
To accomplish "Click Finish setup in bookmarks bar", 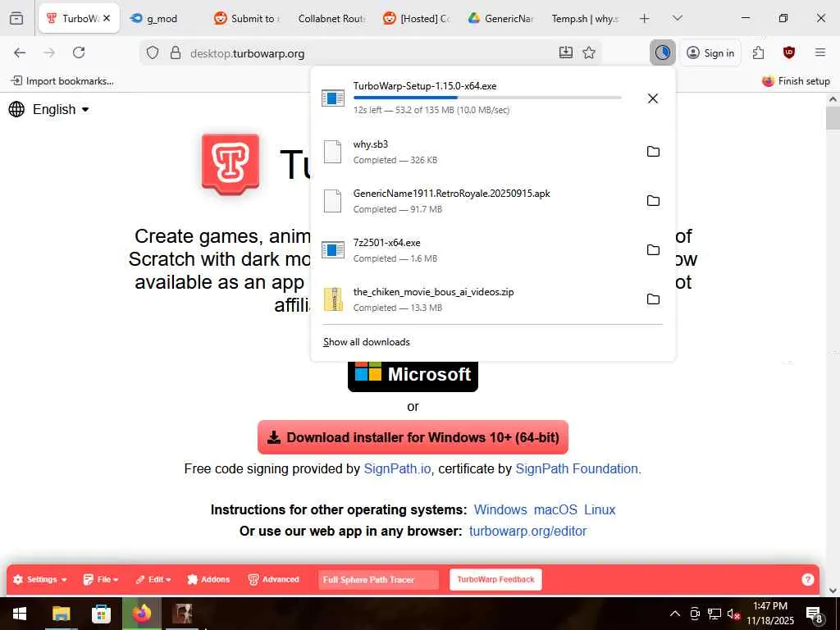I will click(796, 81).
